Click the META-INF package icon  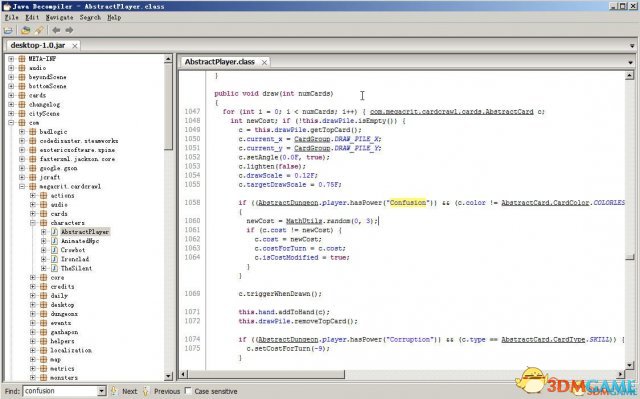point(22,59)
